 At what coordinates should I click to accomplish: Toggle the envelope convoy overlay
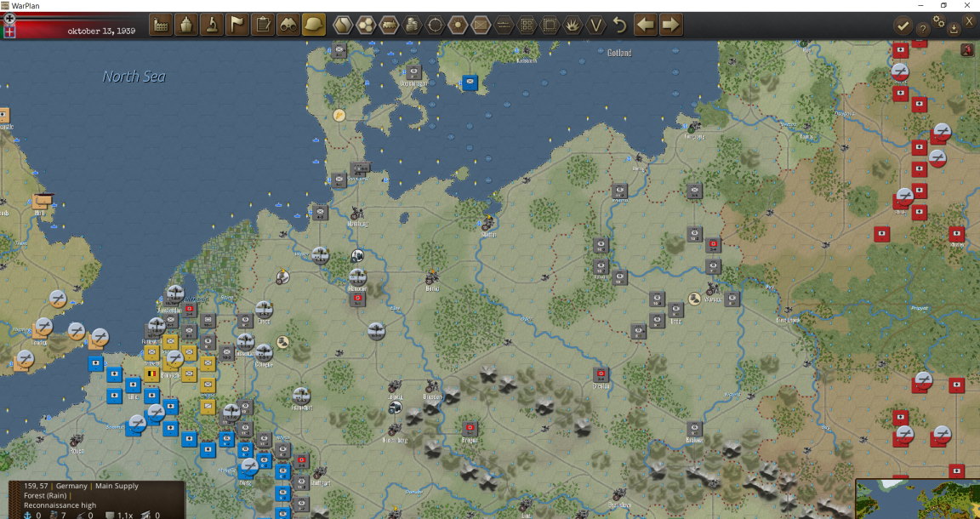click(x=481, y=26)
